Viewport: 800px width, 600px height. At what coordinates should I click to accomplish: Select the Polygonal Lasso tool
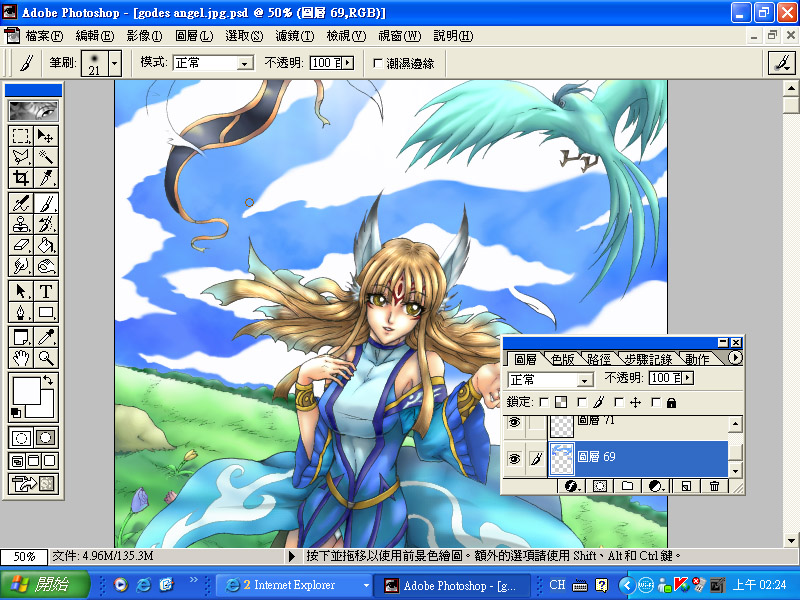click(x=21, y=157)
